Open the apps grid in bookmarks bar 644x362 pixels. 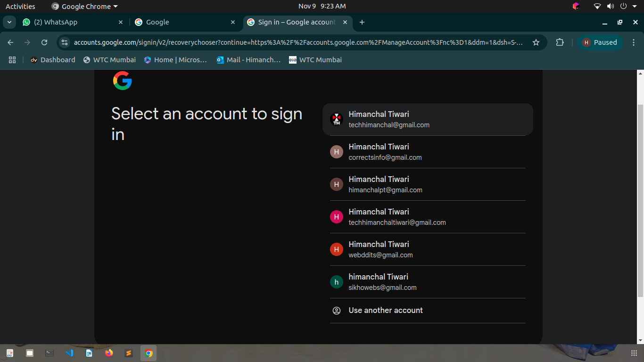(12, 60)
